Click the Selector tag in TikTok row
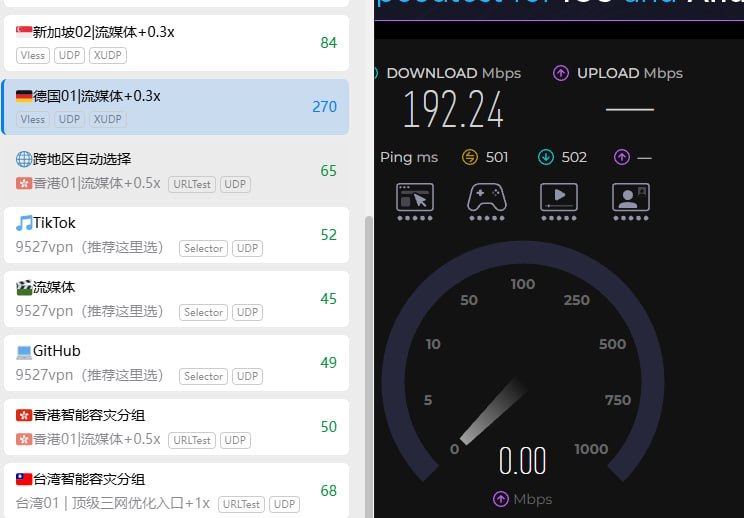Image resolution: width=744 pixels, height=518 pixels. [x=204, y=249]
